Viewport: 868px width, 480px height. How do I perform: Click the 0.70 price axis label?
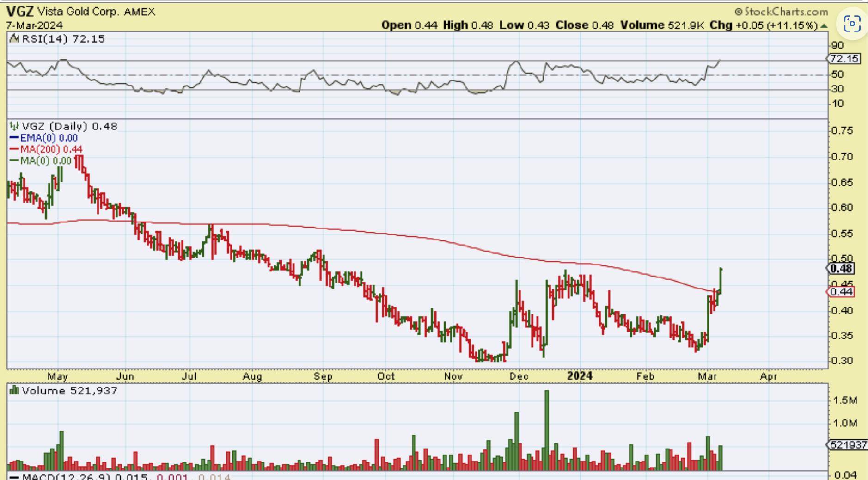point(842,157)
